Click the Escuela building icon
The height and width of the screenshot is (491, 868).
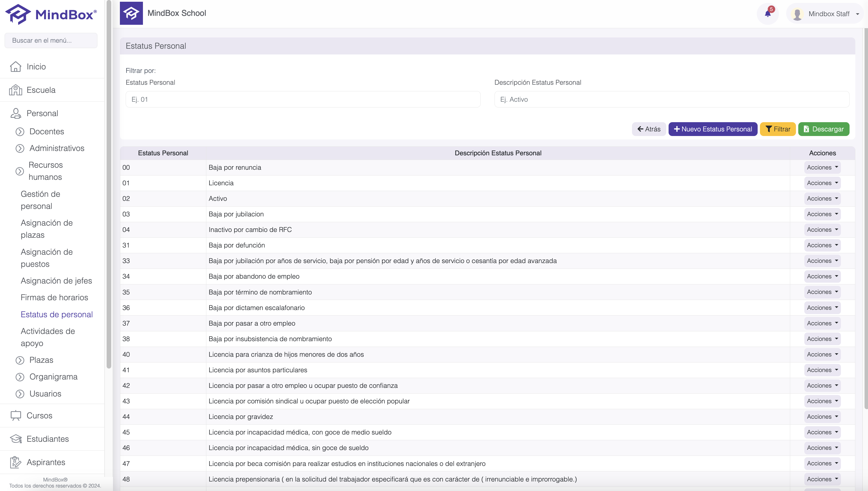point(16,90)
